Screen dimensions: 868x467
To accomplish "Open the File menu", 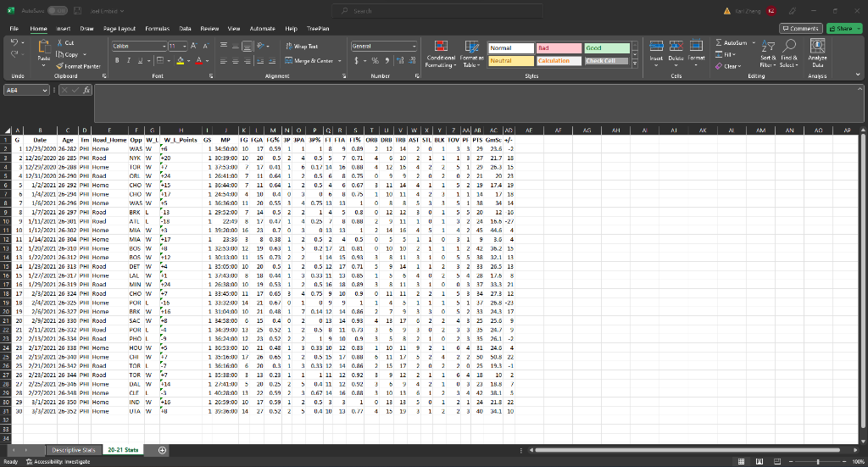I will [x=14, y=28].
